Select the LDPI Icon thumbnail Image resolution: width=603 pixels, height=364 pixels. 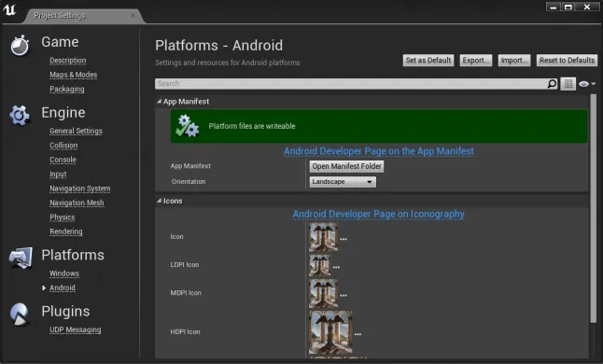coord(320,265)
